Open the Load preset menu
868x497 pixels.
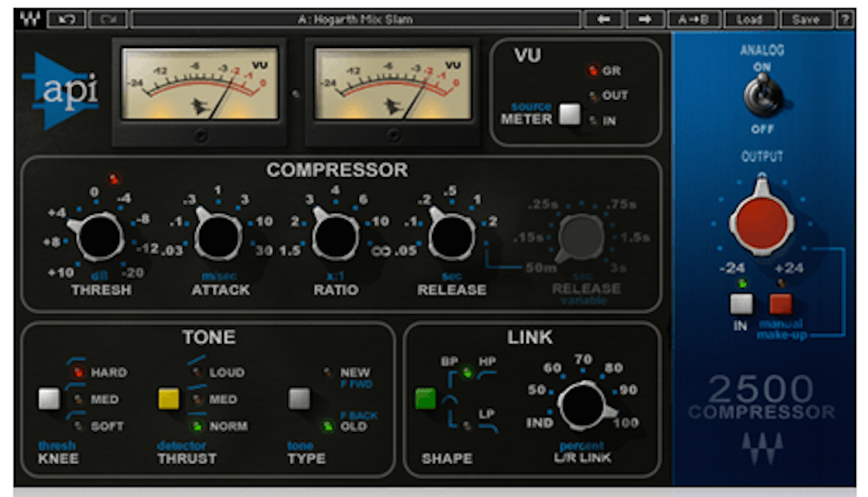(749, 19)
